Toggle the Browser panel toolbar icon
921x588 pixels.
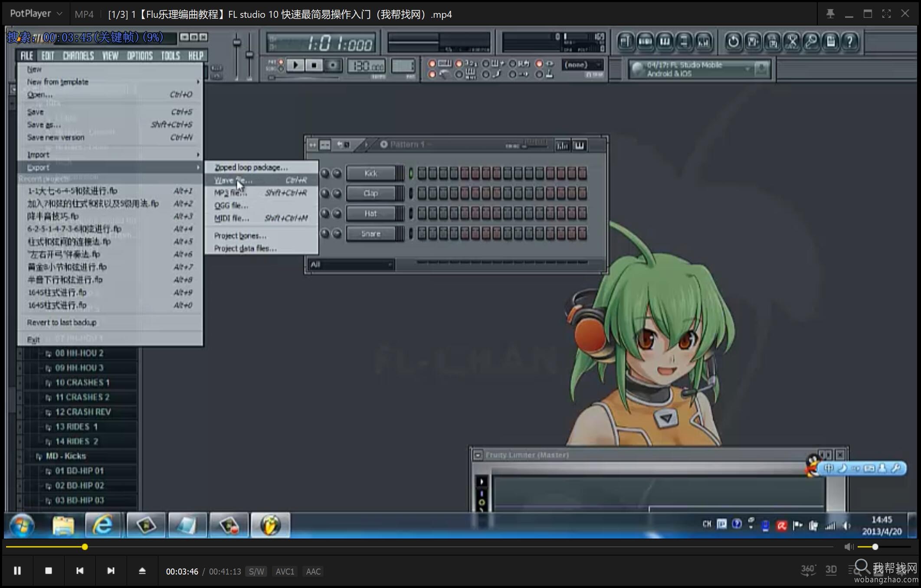(x=684, y=42)
